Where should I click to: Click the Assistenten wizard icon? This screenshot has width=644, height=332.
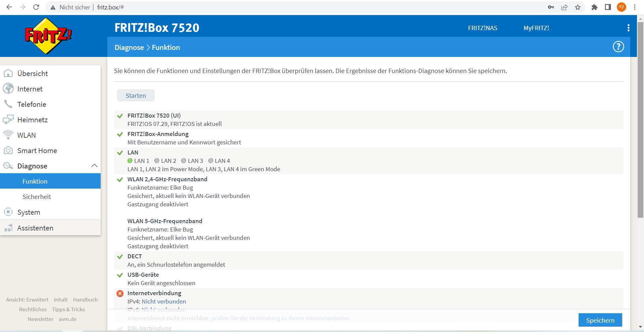coord(8,228)
